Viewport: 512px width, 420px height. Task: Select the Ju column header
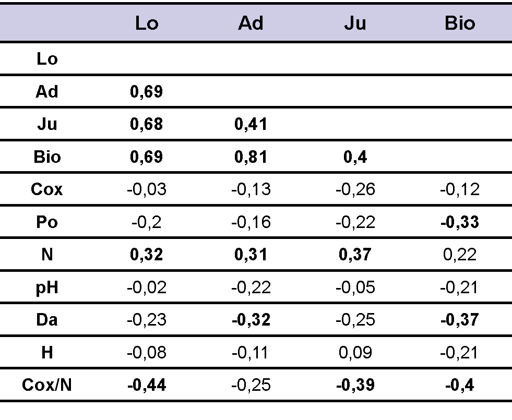[355, 23]
